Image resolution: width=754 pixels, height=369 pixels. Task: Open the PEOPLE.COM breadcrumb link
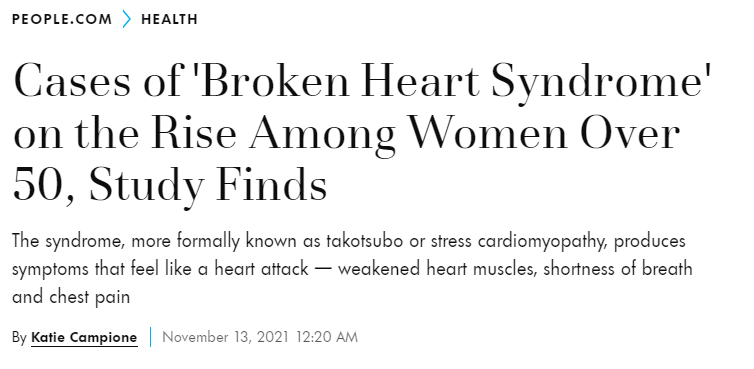pyautogui.click(x=62, y=19)
